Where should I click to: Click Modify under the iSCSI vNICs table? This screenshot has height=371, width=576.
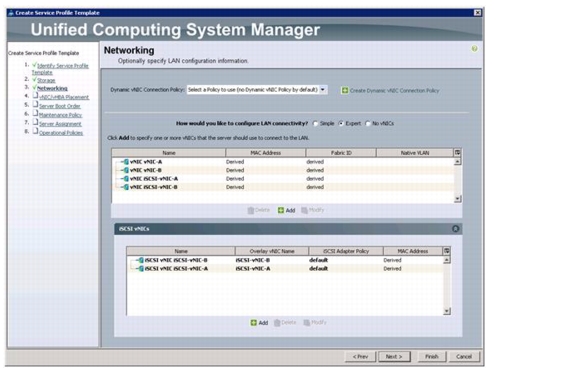(x=315, y=323)
